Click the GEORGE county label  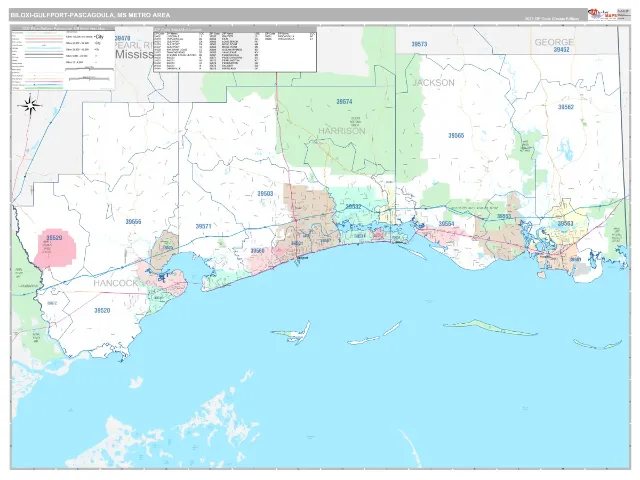coord(554,42)
